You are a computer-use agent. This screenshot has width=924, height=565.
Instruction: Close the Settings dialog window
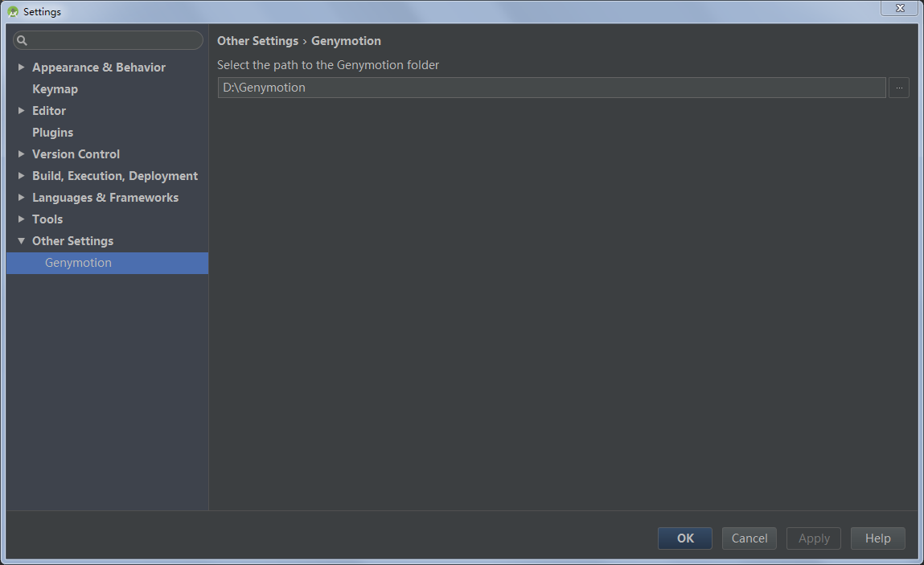pos(900,8)
